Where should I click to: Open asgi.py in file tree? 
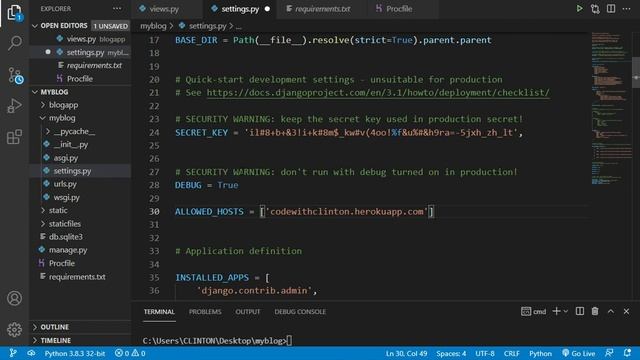point(66,158)
